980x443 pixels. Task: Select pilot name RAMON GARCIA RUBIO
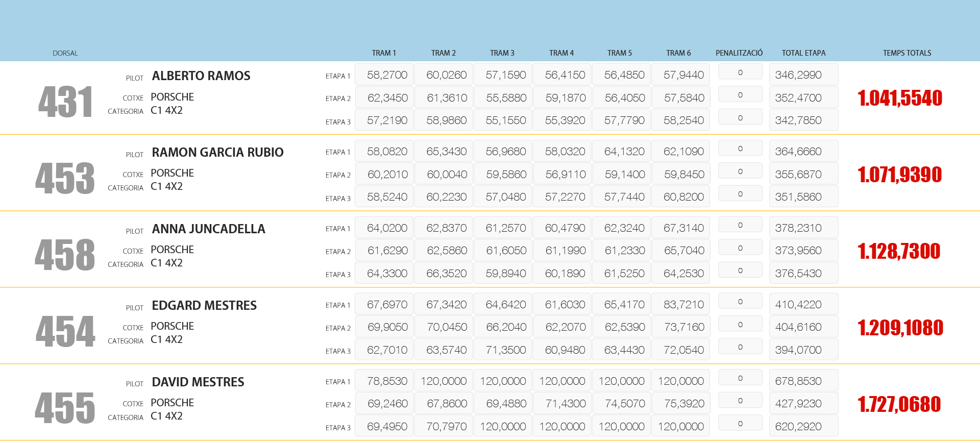click(x=217, y=153)
